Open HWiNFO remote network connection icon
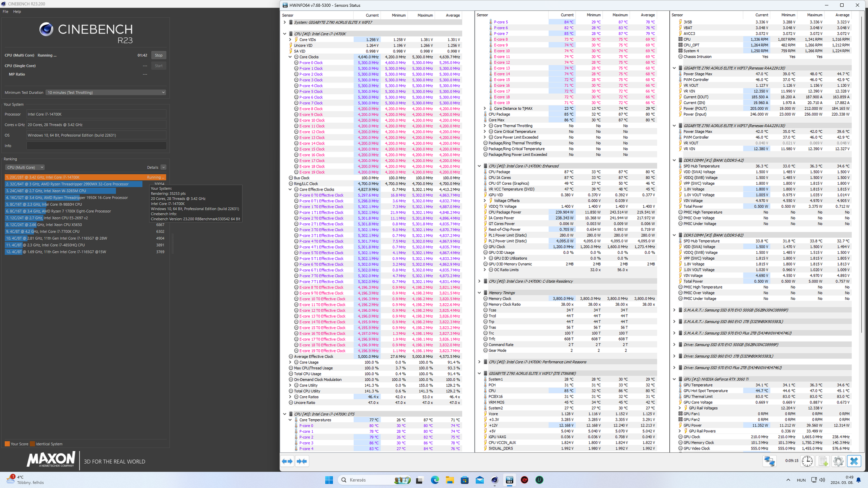868x488 pixels. point(770,461)
